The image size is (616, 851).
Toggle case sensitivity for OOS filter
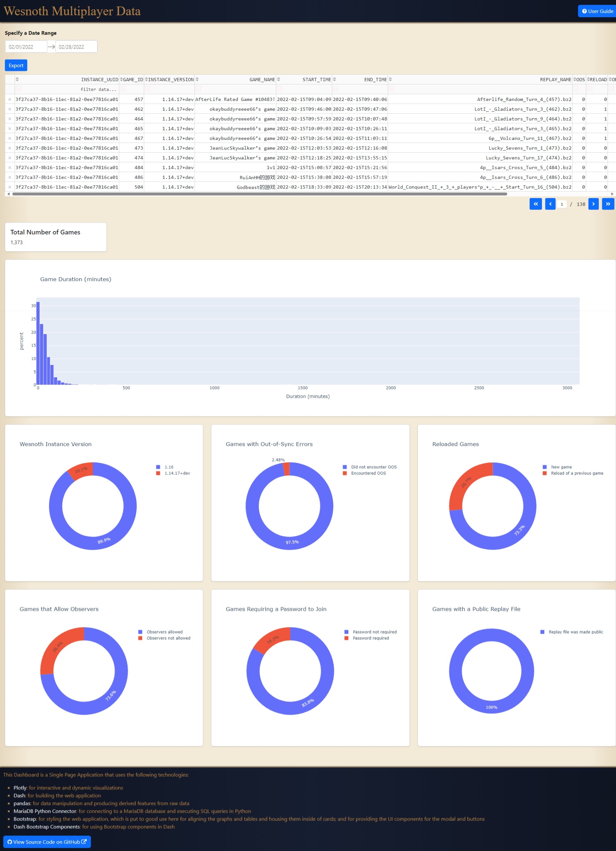coord(576,89)
